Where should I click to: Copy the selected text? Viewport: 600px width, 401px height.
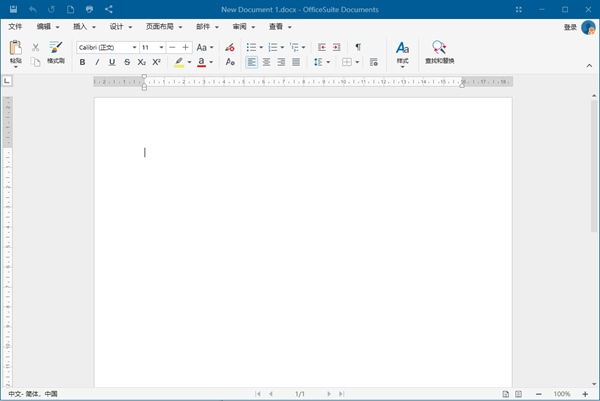(36, 62)
